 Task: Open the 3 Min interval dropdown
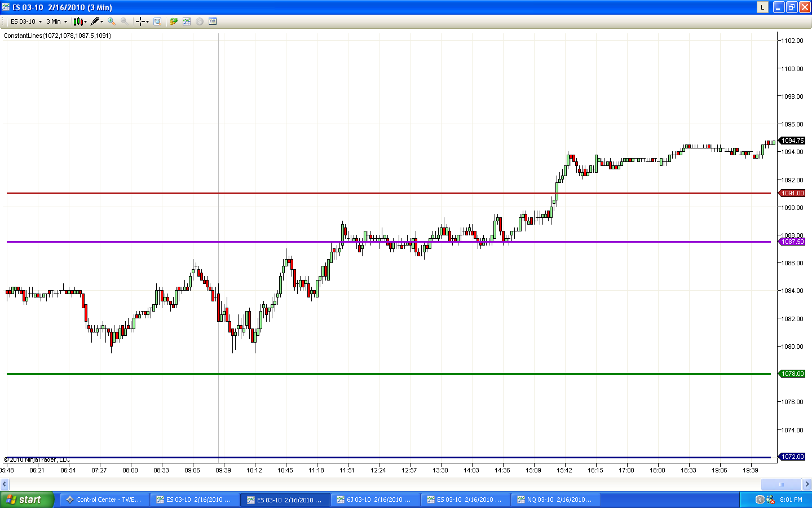coord(56,21)
